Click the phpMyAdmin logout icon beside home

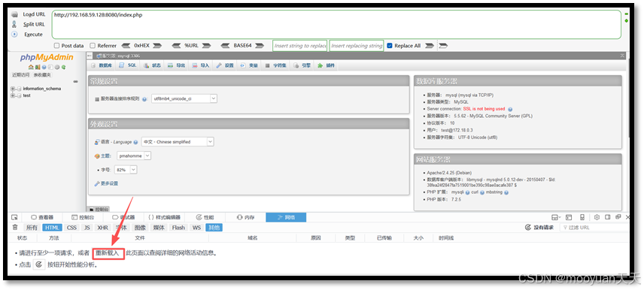tap(38, 67)
